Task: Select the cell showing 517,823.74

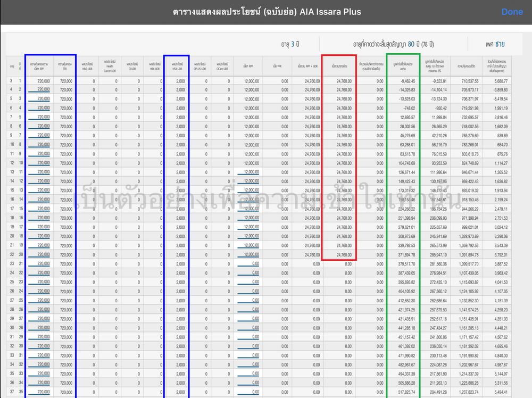Action: pyautogui.click(x=407, y=392)
